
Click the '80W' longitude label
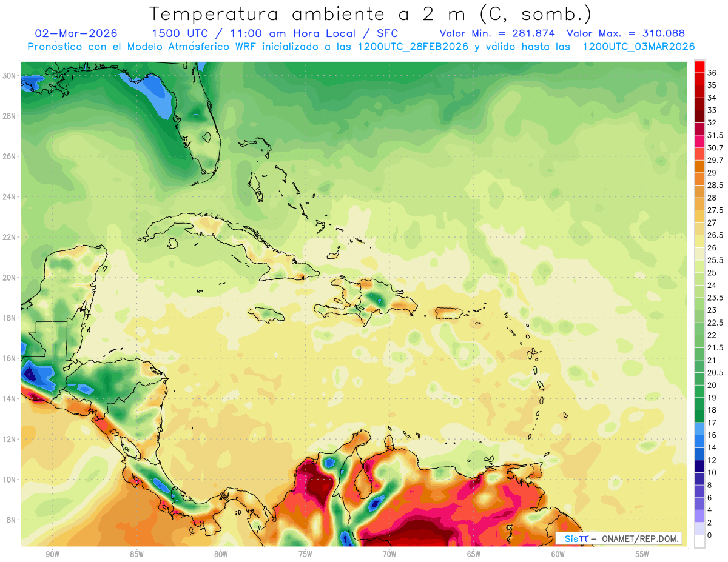pos(221,555)
